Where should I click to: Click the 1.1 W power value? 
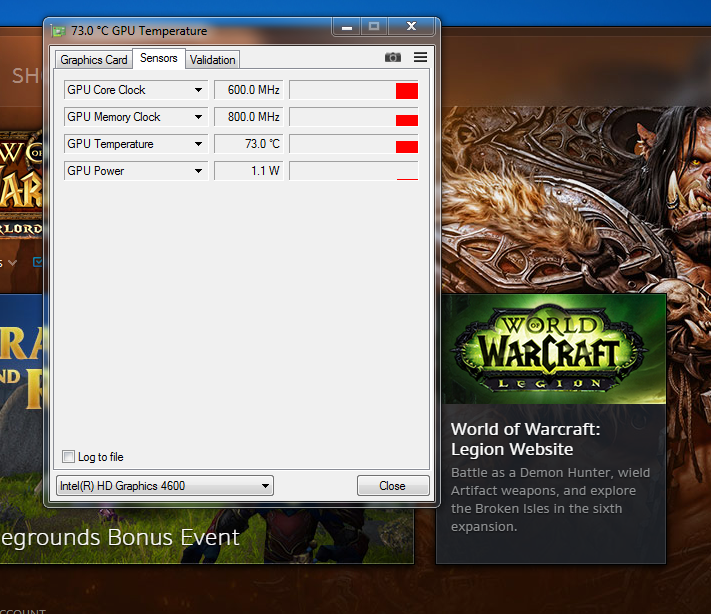point(249,171)
